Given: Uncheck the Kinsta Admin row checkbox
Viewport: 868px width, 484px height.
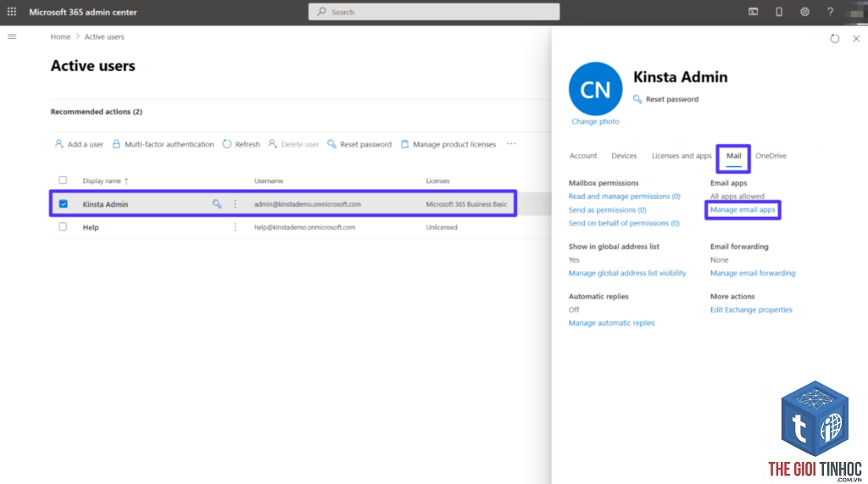Looking at the screenshot, I should click(63, 203).
